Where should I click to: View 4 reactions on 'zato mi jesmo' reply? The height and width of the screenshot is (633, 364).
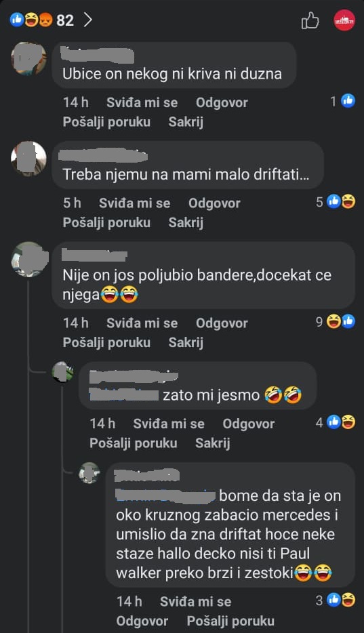click(x=336, y=422)
